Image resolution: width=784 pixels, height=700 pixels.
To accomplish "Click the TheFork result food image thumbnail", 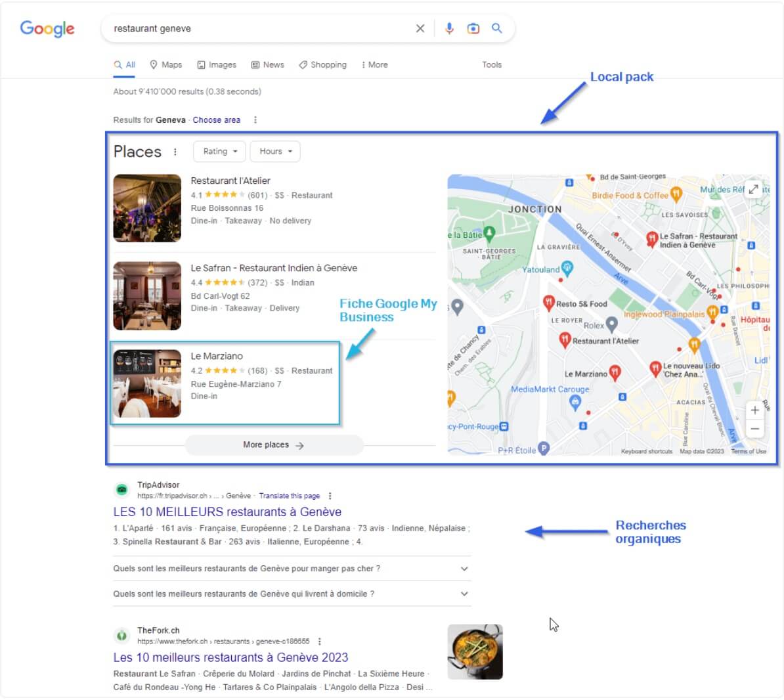I will [x=475, y=651].
